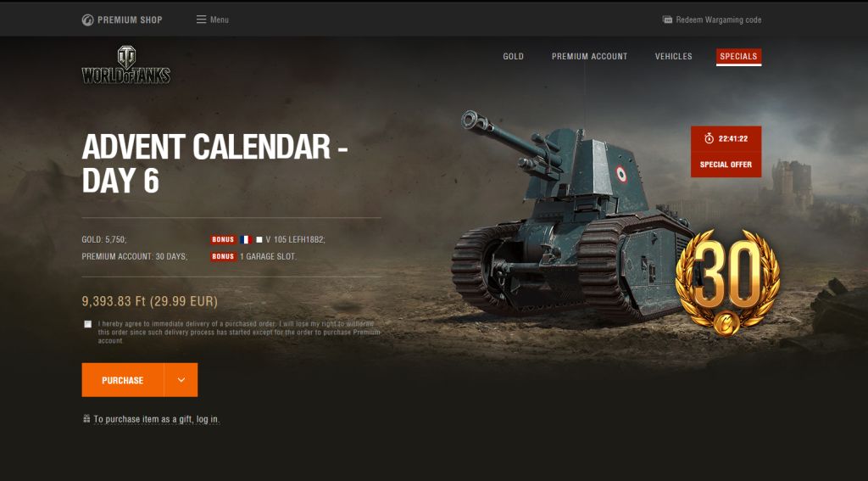Switch to the Vehicles tab

(x=674, y=57)
